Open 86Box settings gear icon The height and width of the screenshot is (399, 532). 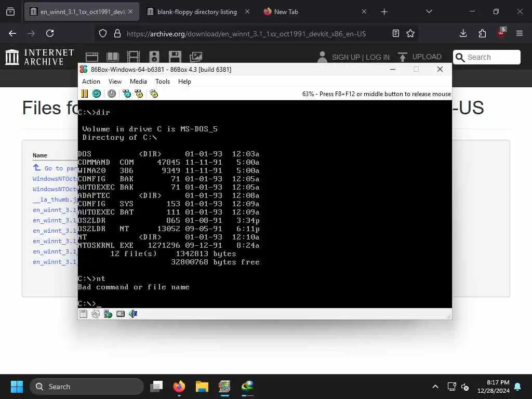tap(154, 94)
